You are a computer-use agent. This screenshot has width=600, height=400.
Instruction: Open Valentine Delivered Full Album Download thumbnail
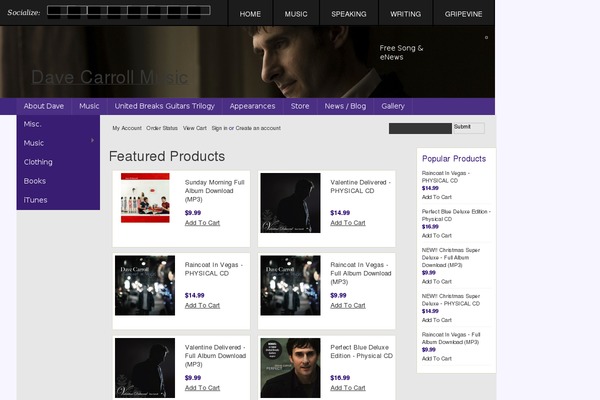[145, 368]
